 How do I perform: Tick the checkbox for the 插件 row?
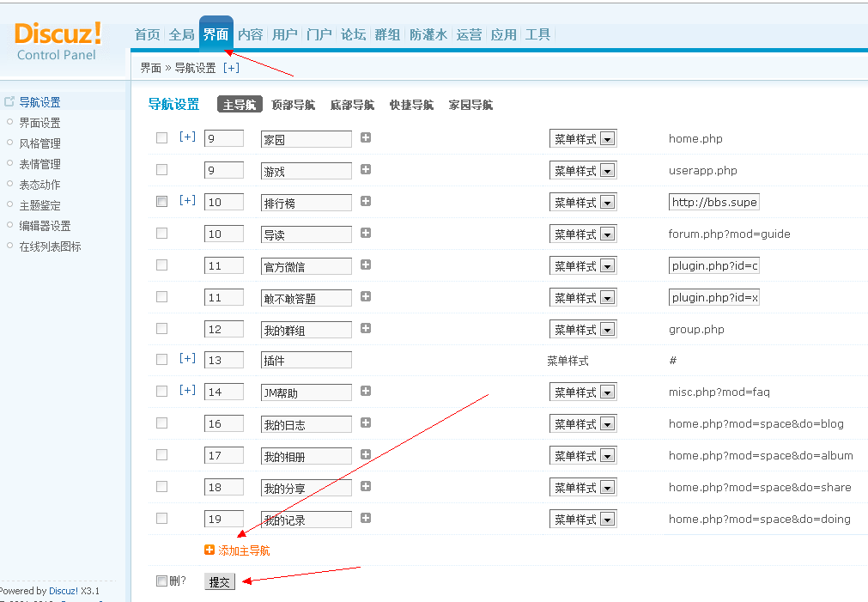click(161, 360)
